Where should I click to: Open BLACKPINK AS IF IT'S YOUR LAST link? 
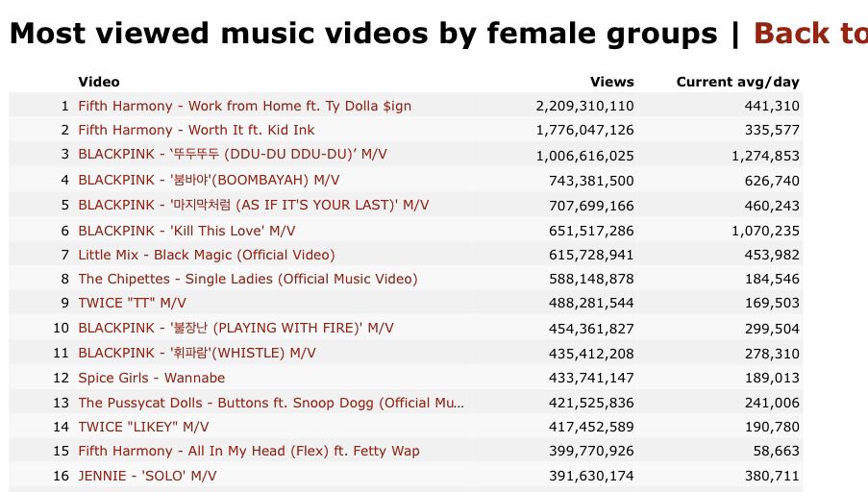[253, 205]
